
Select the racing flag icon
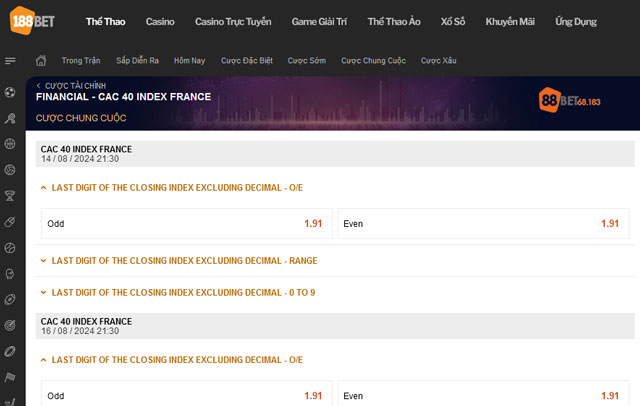click(10, 377)
